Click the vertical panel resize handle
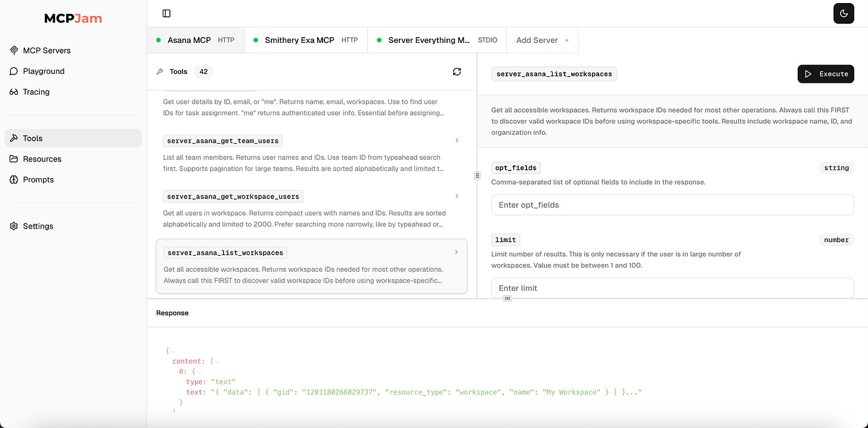The width and height of the screenshot is (868, 428). coord(477,175)
